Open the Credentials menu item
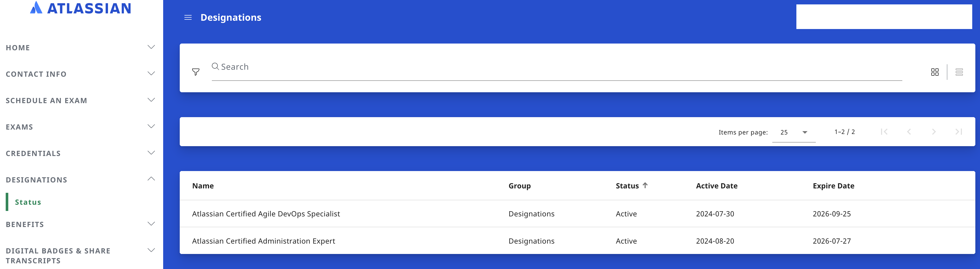 click(x=33, y=153)
